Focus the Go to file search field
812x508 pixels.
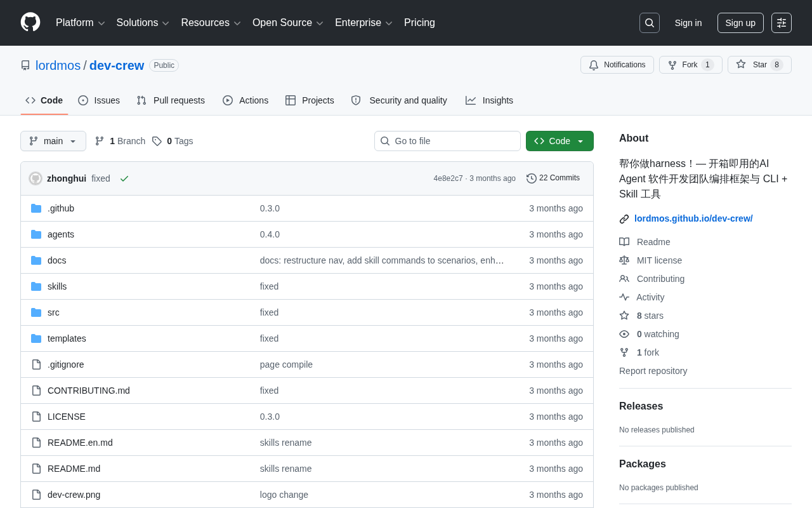click(447, 141)
